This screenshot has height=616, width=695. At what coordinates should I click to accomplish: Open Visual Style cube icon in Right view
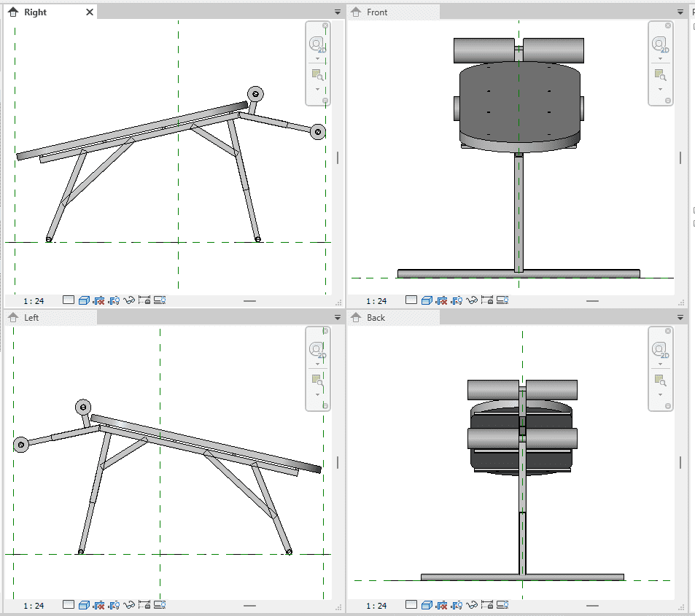click(x=84, y=300)
